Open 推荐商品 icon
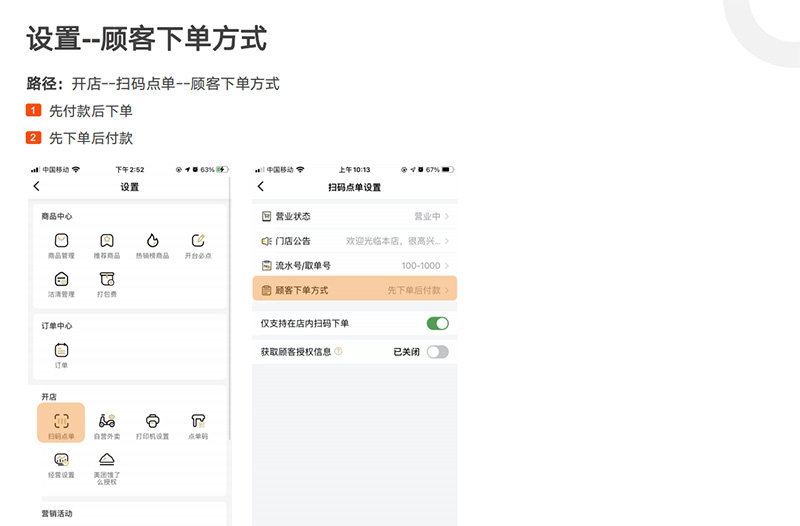The image size is (800, 526). 107,240
